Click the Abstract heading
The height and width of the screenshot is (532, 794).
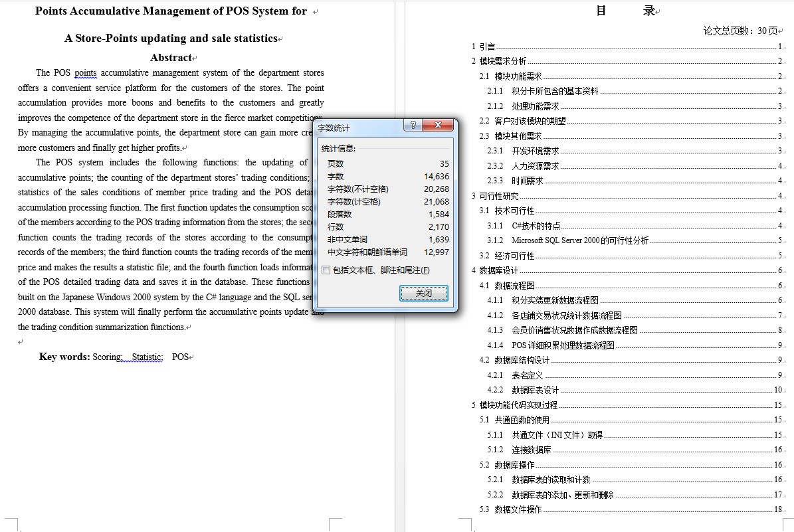[171, 58]
